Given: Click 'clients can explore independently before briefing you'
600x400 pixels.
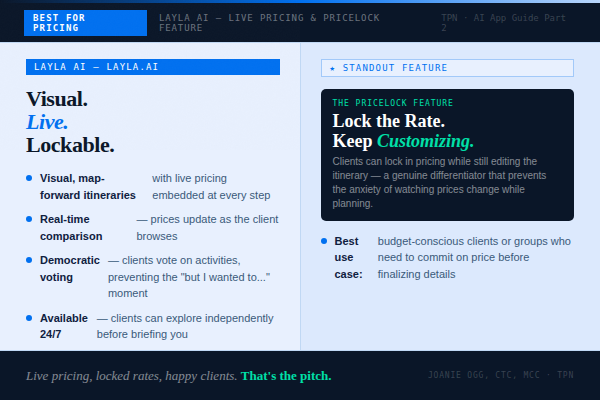Looking at the screenshot, I should pos(185,326).
